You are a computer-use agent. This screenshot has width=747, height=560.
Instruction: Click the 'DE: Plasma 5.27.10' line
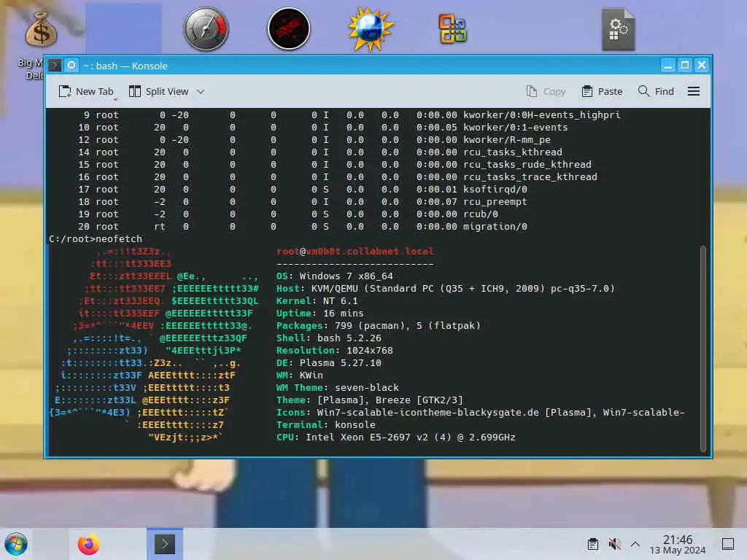pyautogui.click(x=329, y=363)
